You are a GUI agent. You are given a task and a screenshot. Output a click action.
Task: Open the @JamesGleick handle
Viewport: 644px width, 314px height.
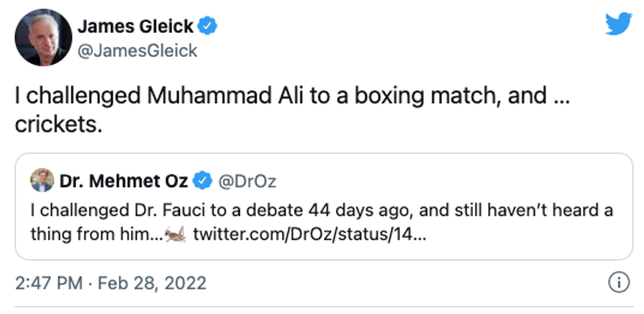coord(137,50)
